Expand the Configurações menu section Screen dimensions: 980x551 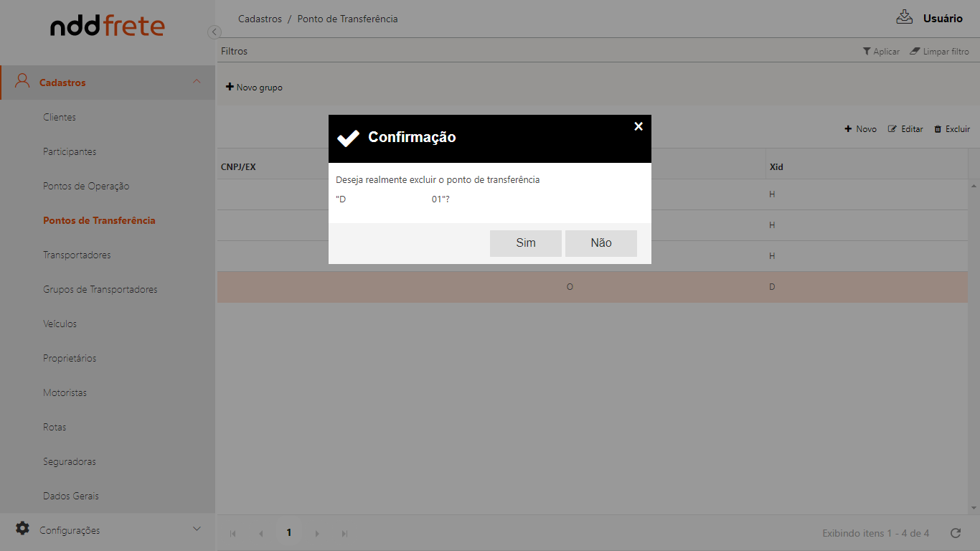pyautogui.click(x=197, y=529)
